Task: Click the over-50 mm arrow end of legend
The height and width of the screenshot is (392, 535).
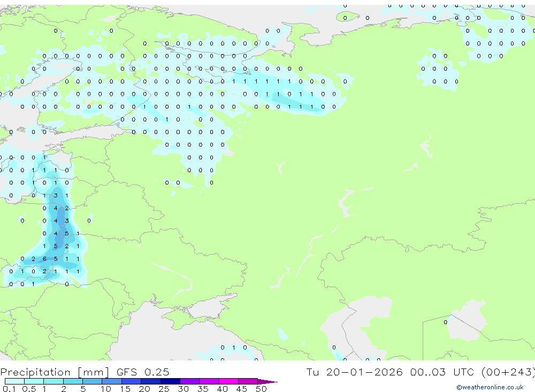Action: tap(267, 382)
